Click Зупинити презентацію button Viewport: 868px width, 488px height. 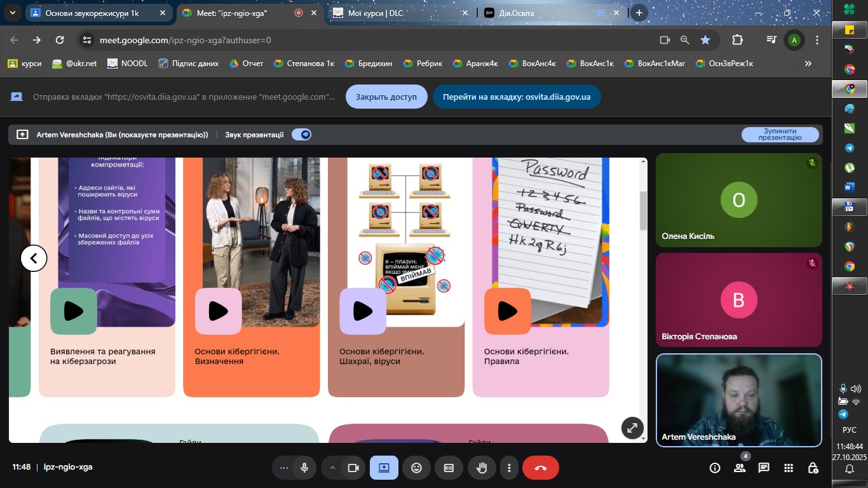[780, 134]
